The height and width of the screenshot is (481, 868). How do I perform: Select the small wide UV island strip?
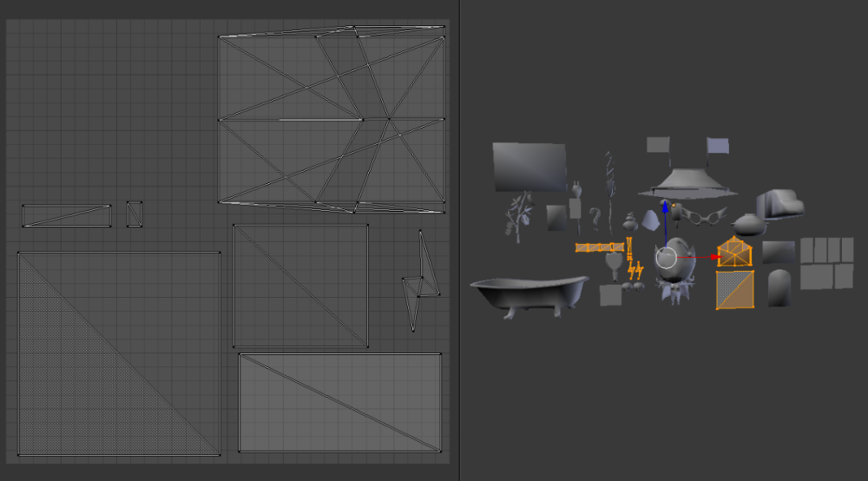(67, 216)
